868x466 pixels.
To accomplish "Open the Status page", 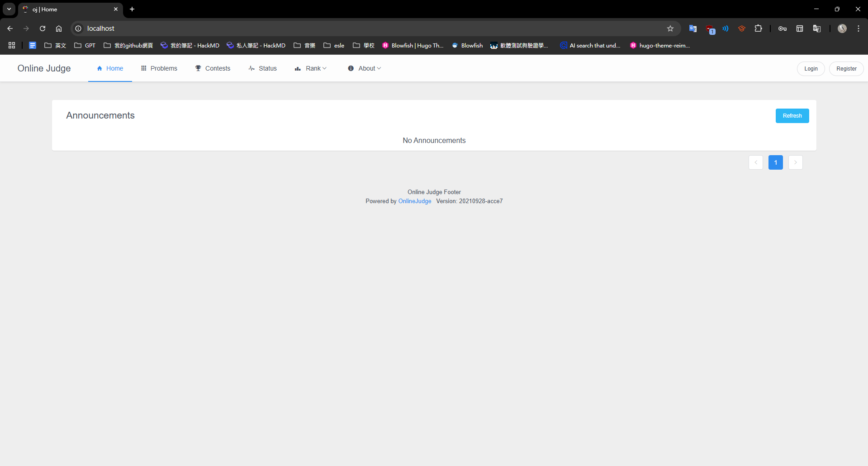I will pyautogui.click(x=263, y=68).
